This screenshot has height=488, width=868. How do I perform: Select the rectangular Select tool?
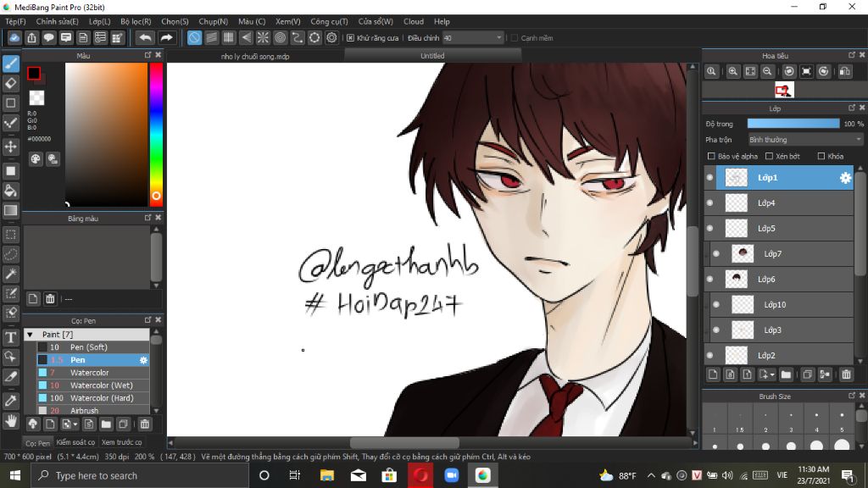pos(10,235)
